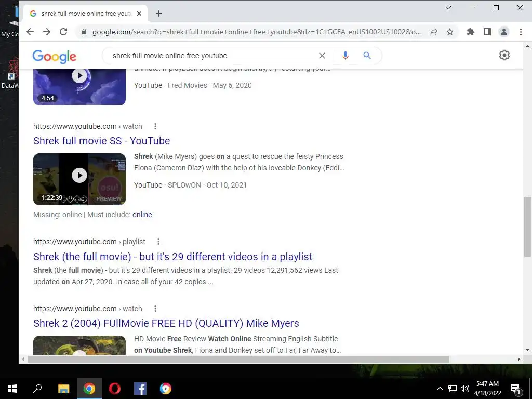Open Facebook from the taskbar
The height and width of the screenshot is (399, 532).
coord(140,389)
